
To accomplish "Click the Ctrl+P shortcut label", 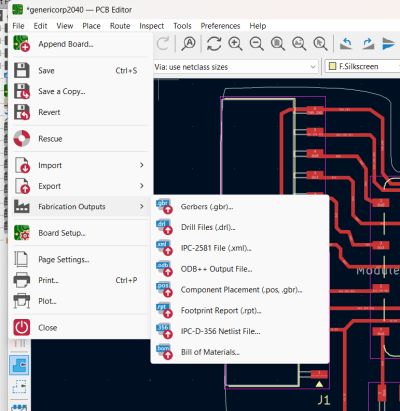I will [126, 280].
